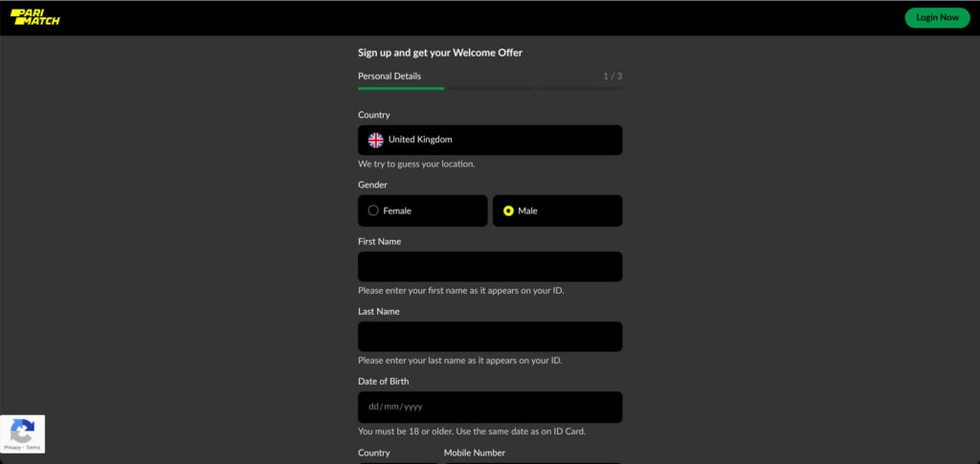Click the Last Name input field

(x=489, y=337)
